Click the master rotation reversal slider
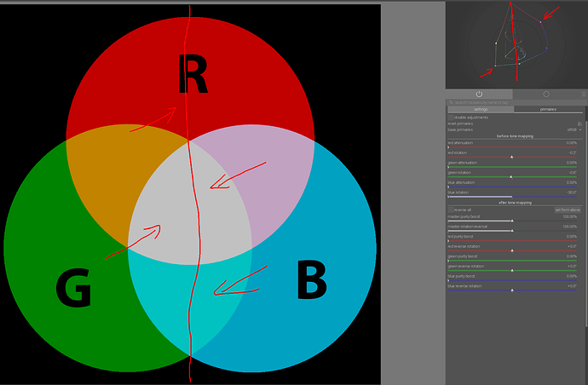 [x=512, y=228]
